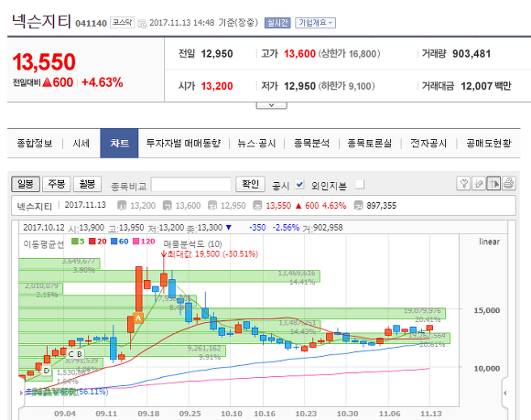Switch to the 종합정보 tab

[35, 143]
